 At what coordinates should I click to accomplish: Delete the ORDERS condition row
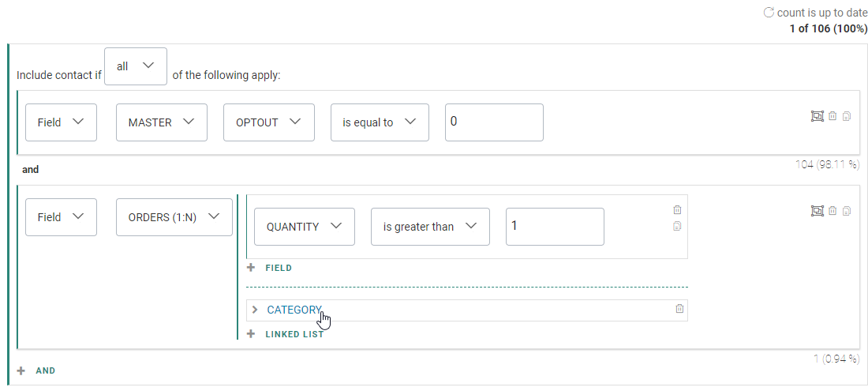pyautogui.click(x=832, y=211)
